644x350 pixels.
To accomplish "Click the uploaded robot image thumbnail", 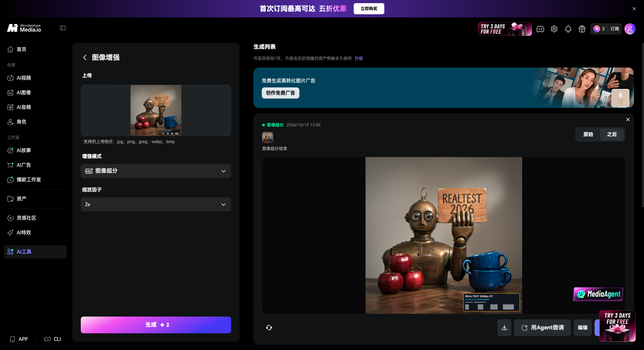I will coord(156,110).
